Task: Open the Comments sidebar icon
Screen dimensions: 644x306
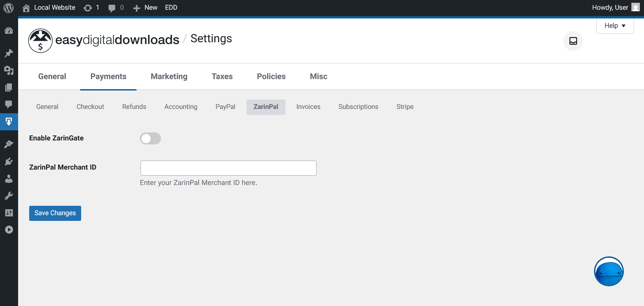Action: (x=9, y=104)
